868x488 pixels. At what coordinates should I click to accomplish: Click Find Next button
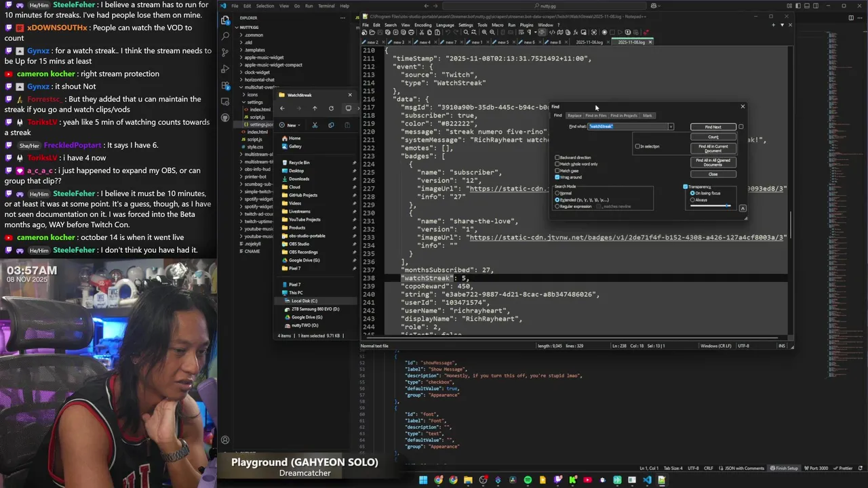click(x=713, y=127)
